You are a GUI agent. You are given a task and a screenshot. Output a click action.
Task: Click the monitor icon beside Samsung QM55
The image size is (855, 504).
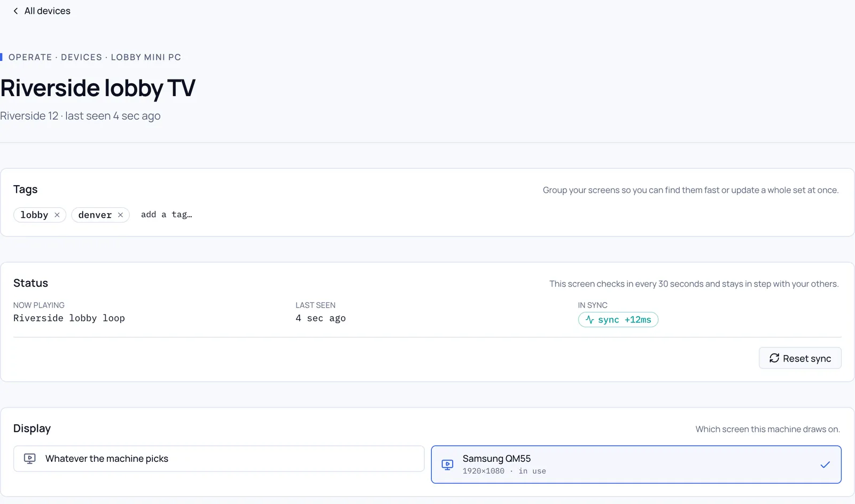coord(448,464)
